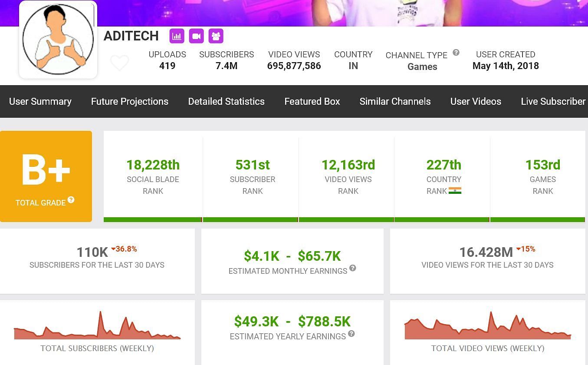Image resolution: width=588 pixels, height=365 pixels.
Task: Click the Total Grade help question mark
Action: coord(71,200)
